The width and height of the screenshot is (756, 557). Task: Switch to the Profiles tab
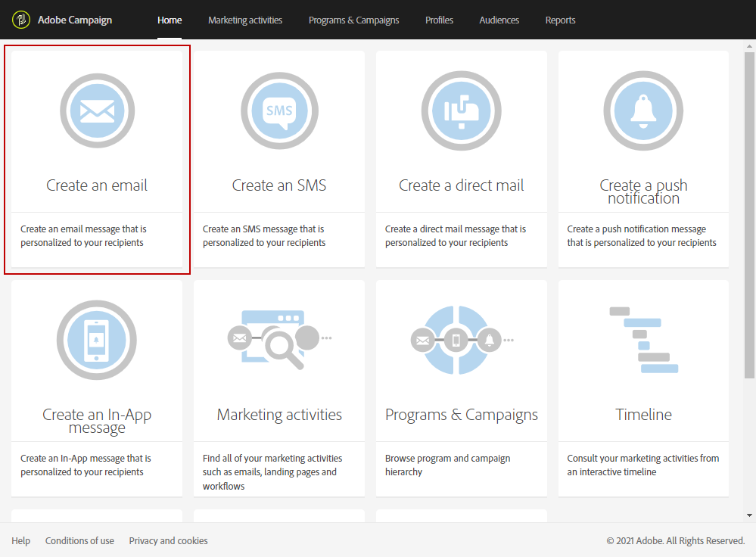(x=439, y=20)
